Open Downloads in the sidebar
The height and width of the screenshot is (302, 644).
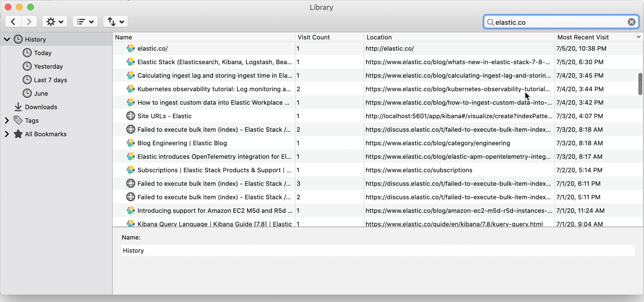(41, 107)
